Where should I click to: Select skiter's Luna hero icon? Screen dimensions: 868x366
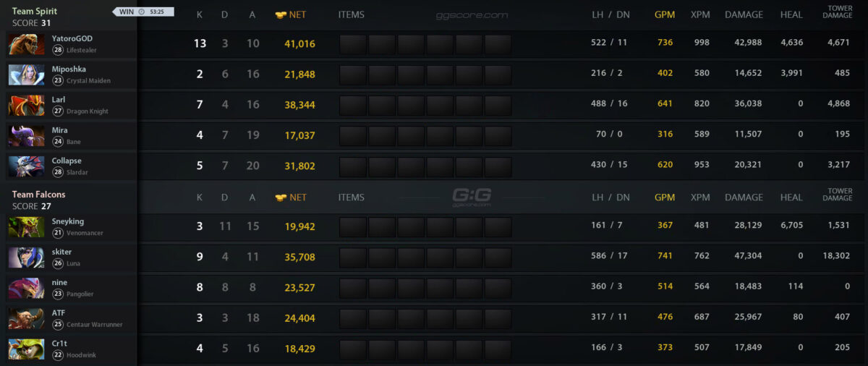[x=27, y=257]
